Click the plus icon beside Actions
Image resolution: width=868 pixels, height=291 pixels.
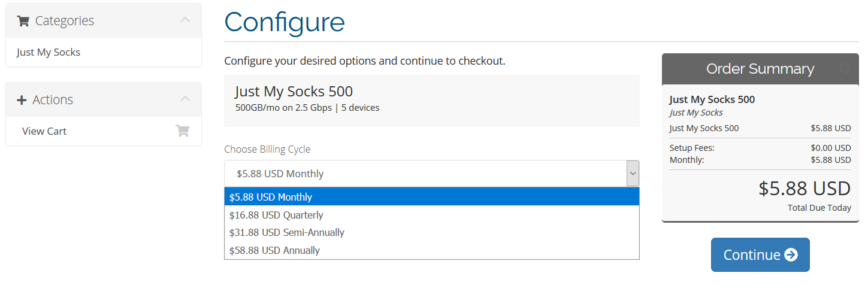click(22, 100)
